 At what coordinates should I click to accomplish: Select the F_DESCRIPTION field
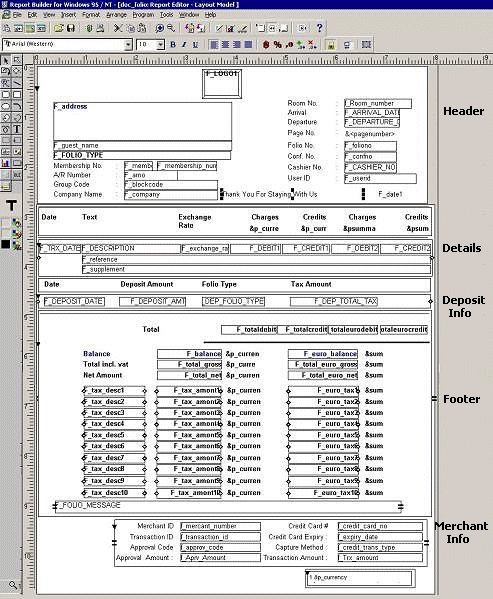point(131,249)
